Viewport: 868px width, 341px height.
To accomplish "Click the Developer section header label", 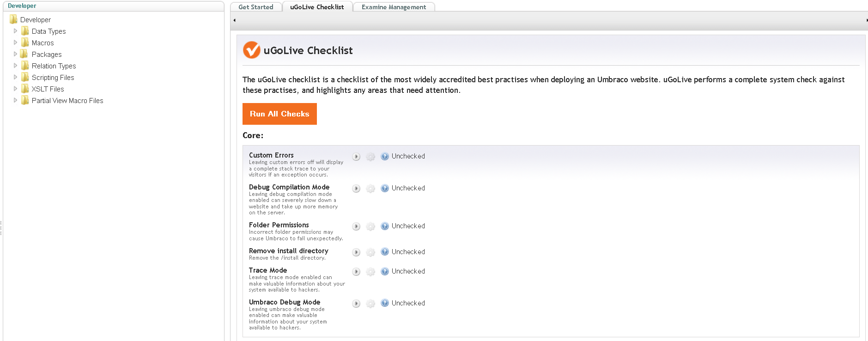I will tap(22, 6).
